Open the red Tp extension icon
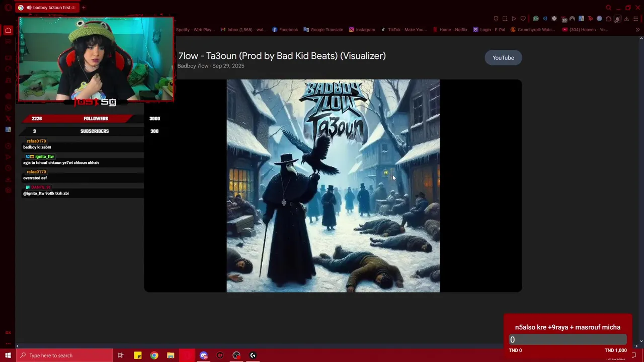The image size is (644, 362). 590,19
